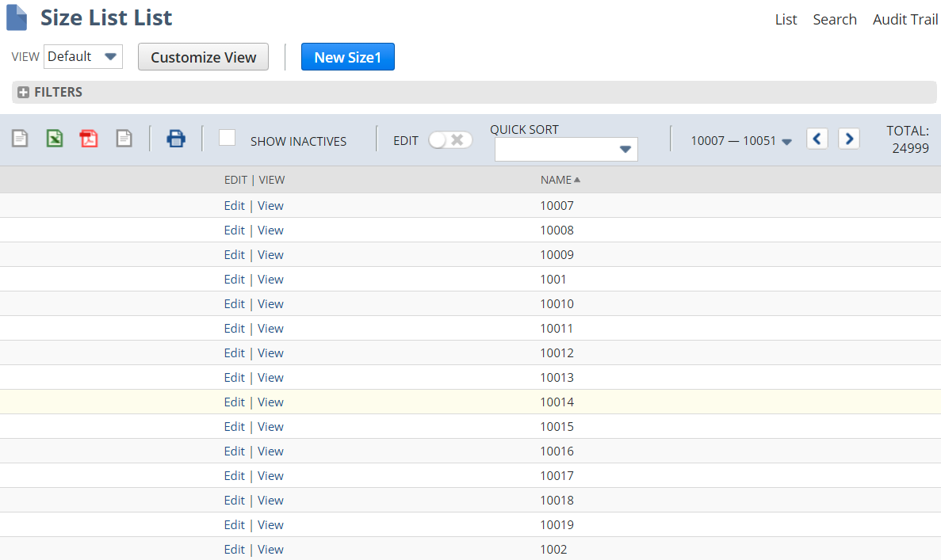The height and width of the screenshot is (560, 941).
Task: Select the name cell 10014
Action: [x=557, y=402]
